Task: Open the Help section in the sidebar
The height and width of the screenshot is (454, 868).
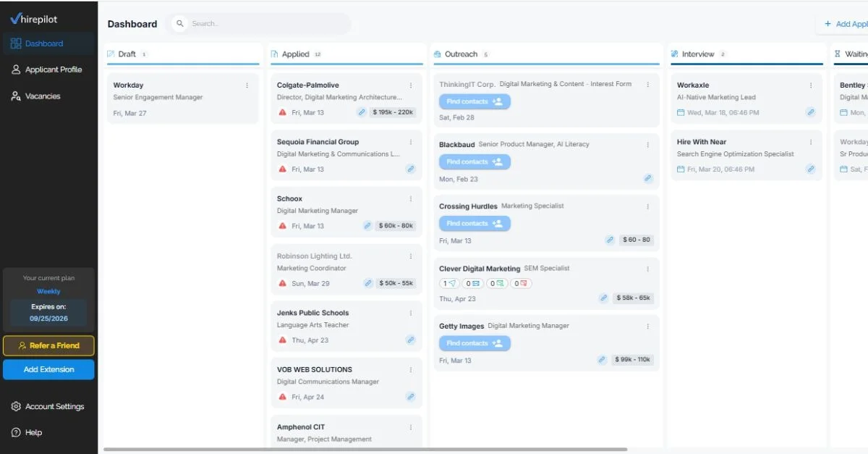Action: click(x=48, y=432)
